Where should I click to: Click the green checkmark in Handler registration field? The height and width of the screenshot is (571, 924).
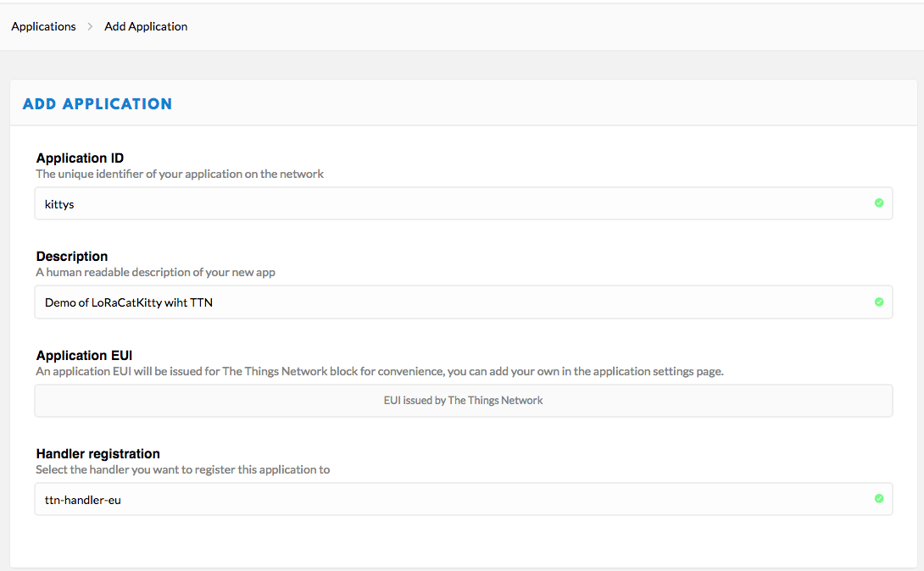879,499
